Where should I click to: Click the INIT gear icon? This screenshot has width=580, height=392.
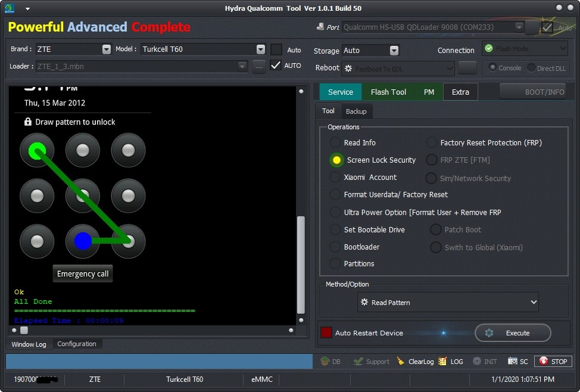[477, 361]
